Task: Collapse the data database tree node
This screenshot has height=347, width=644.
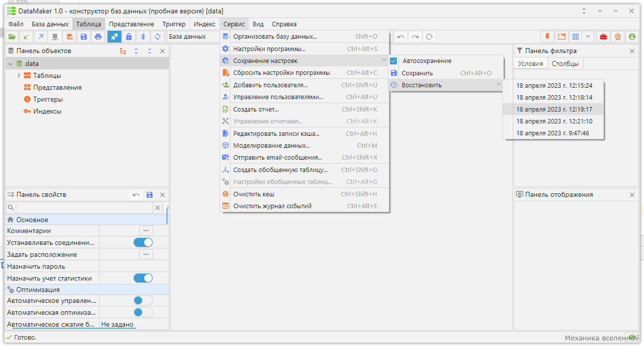Action: pyautogui.click(x=10, y=63)
